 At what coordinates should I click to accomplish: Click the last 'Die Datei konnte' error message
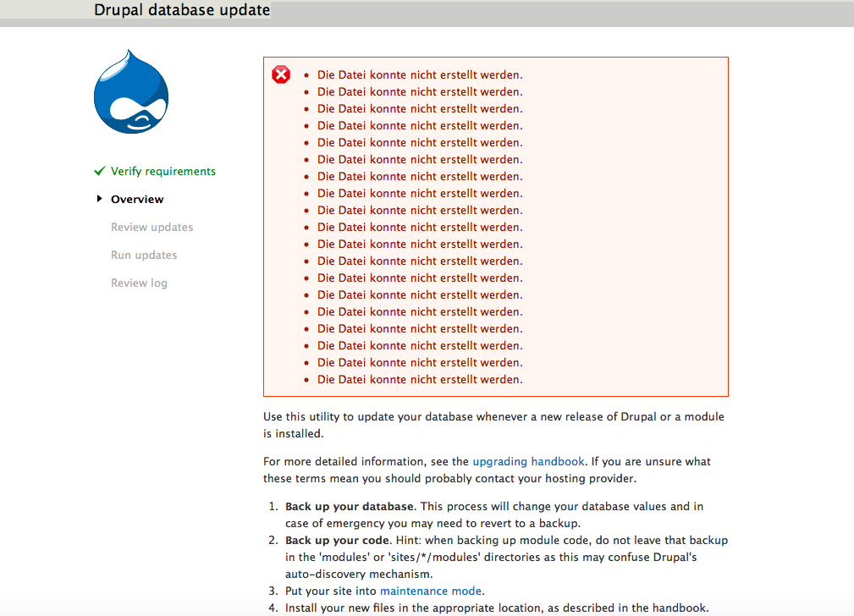click(420, 379)
